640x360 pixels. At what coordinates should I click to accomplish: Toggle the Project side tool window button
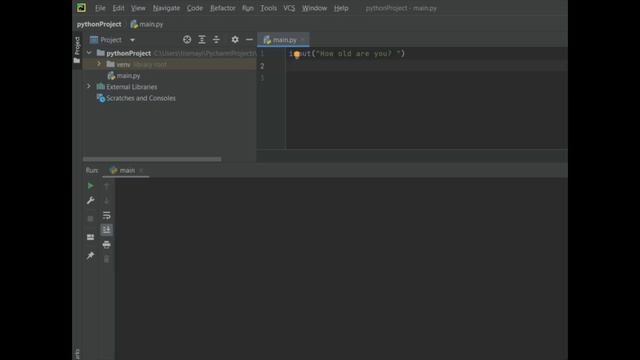point(77,50)
